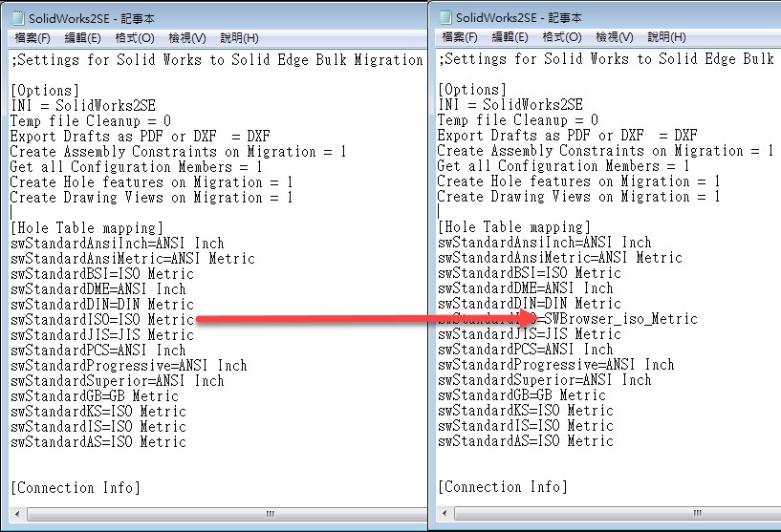781x532 pixels.
Task: Click 'SWBrowser_iso_Metric' text in right window
Action: point(621,318)
